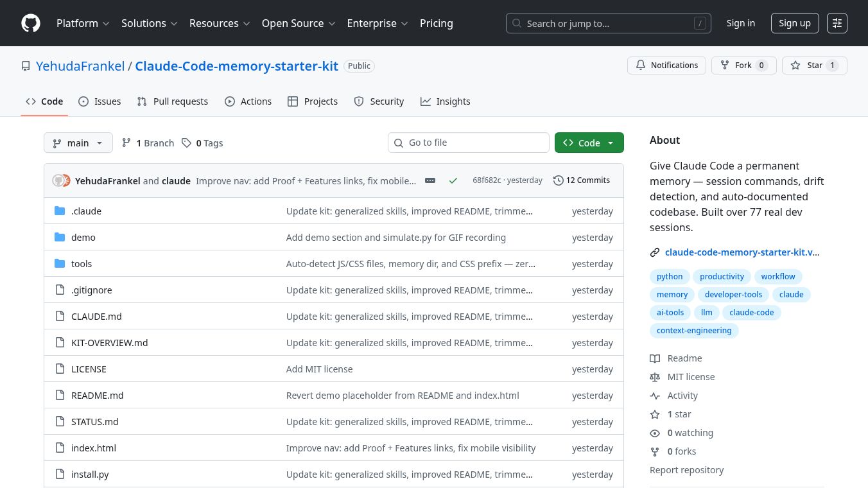Click the Notifications bell button
The width and height of the screenshot is (868, 488).
pyautogui.click(x=666, y=65)
